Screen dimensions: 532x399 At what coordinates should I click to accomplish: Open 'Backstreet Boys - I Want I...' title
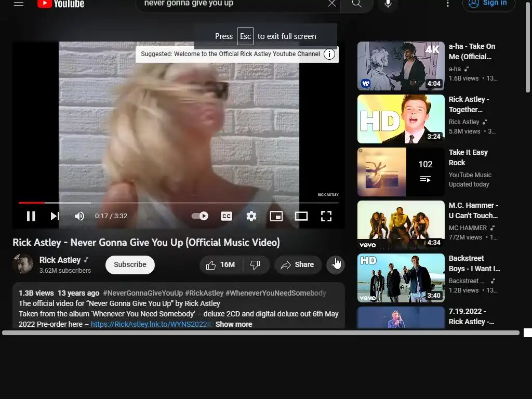tap(474, 263)
